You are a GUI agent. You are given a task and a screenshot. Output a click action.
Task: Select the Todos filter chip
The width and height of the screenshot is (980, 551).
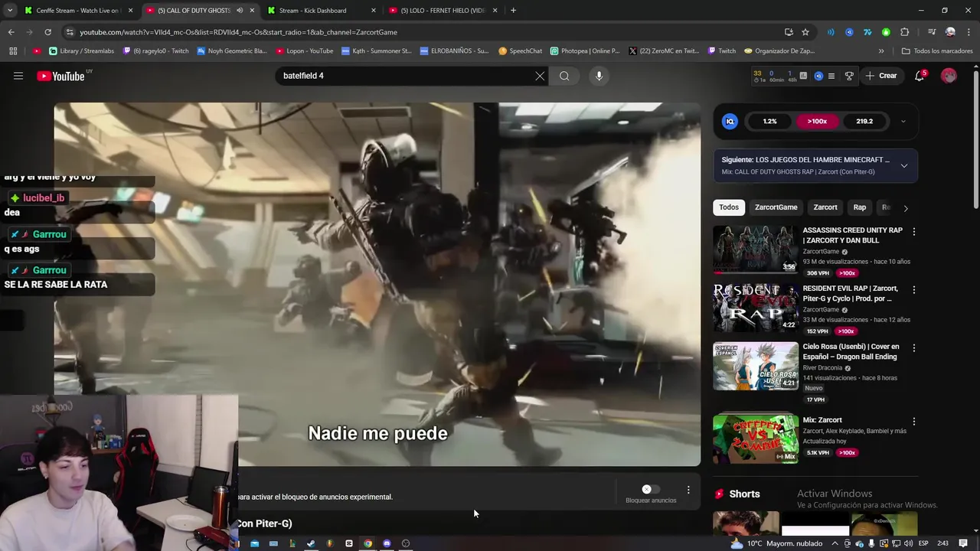tap(729, 207)
